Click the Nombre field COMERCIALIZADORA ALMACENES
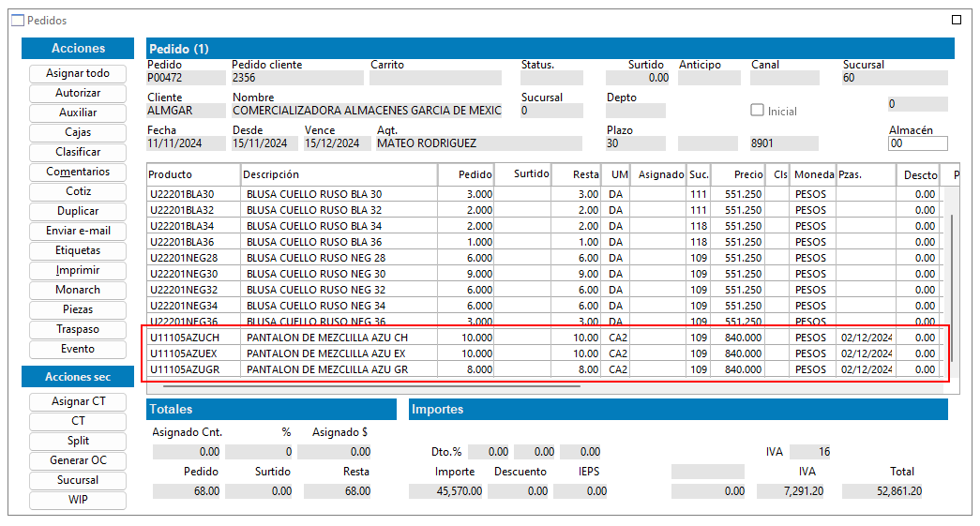Screen dimensions: 980x526 (x=367, y=111)
